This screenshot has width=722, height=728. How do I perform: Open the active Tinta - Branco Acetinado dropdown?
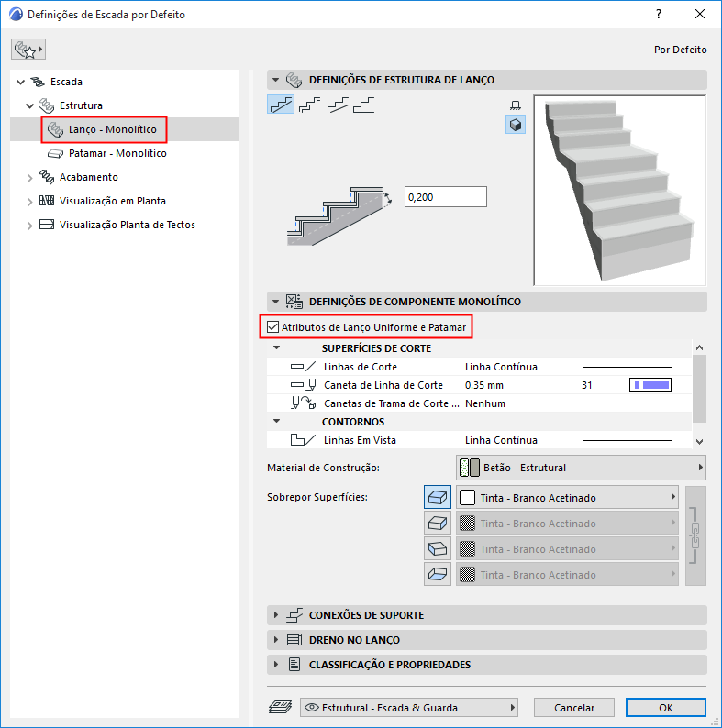(567, 497)
